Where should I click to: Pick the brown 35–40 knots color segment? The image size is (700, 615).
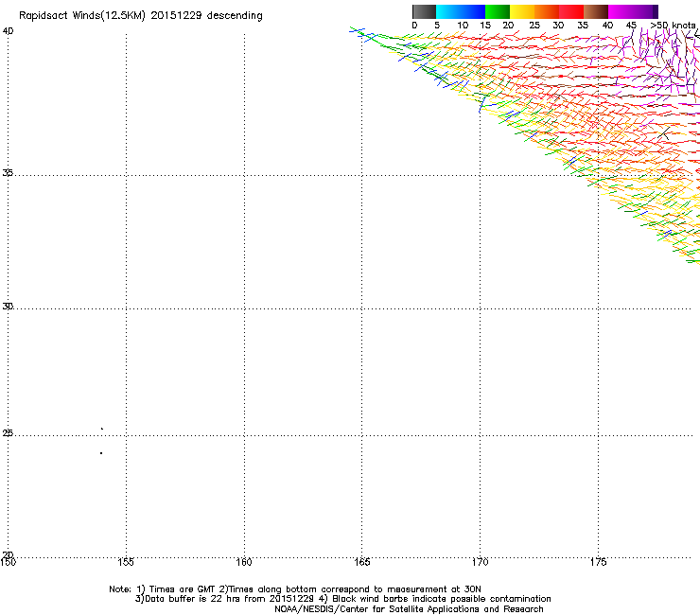tap(596, 11)
